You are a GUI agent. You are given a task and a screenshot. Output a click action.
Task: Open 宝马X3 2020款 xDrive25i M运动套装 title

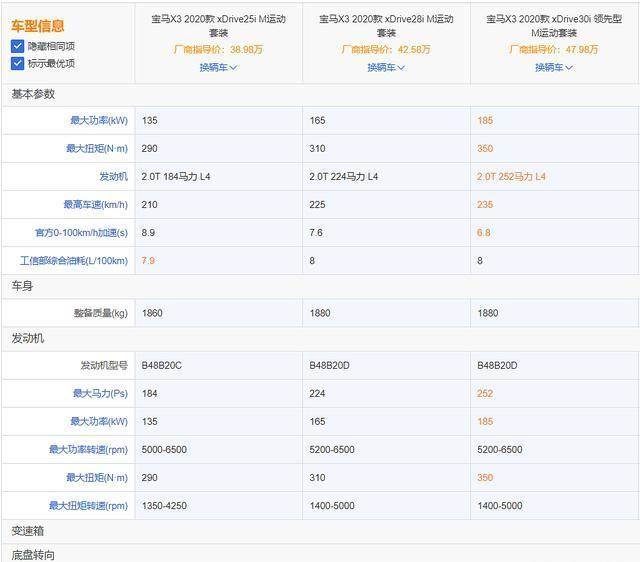pyautogui.click(x=218, y=25)
